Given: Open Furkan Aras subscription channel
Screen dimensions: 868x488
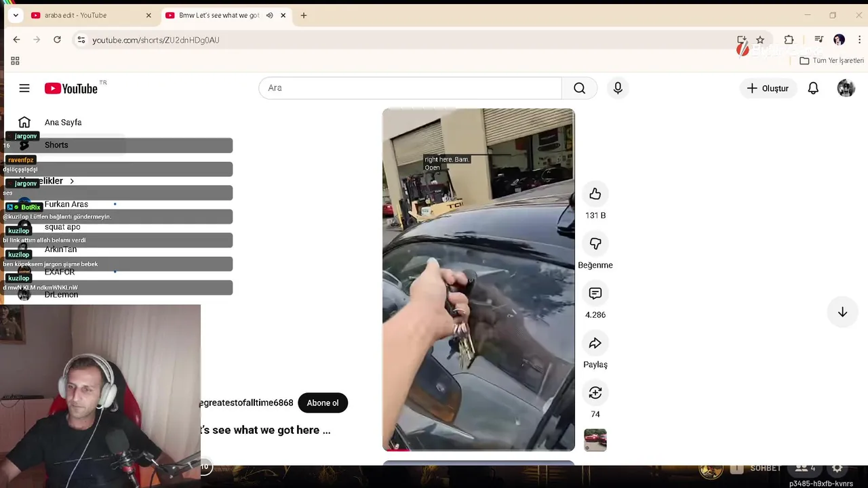Looking at the screenshot, I should tap(66, 204).
